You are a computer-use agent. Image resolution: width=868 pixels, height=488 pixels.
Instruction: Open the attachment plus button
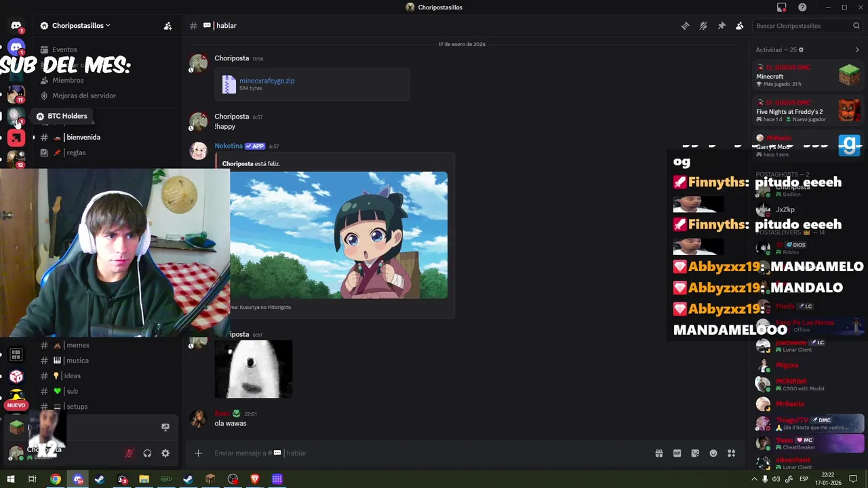click(198, 453)
